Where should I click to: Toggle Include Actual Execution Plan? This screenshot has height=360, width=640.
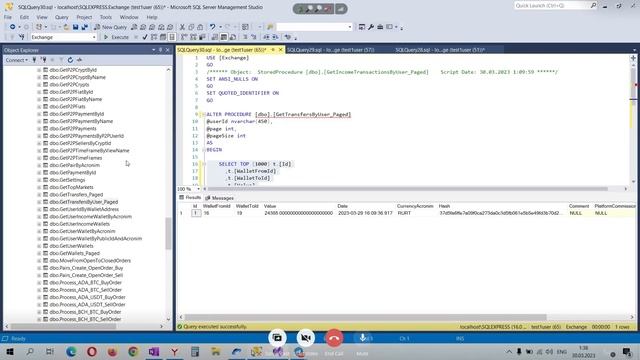coord(184,37)
